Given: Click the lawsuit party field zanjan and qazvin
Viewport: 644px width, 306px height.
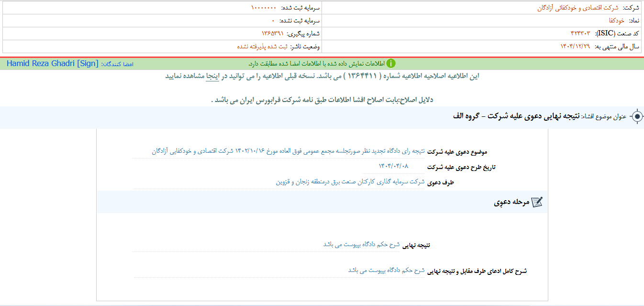Looking at the screenshot, I should (350, 182).
